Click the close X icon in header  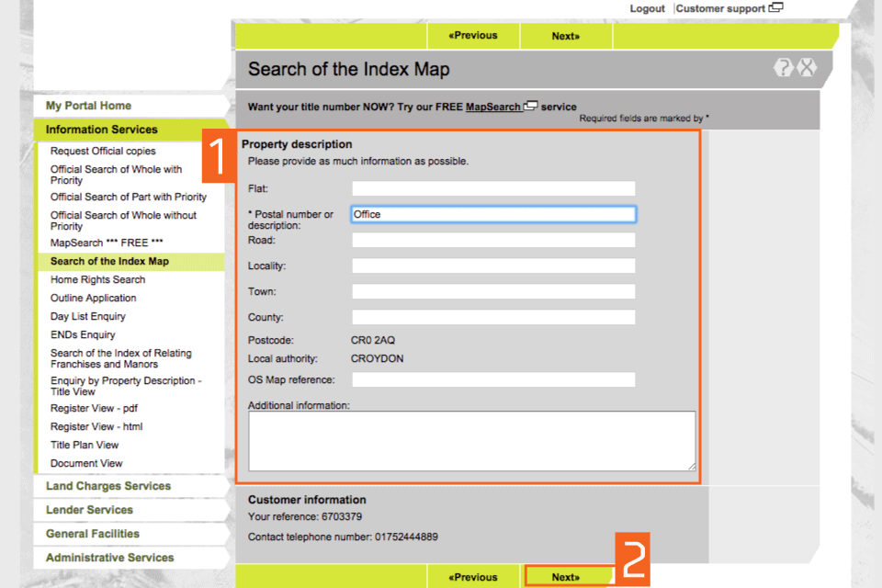click(x=807, y=67)
